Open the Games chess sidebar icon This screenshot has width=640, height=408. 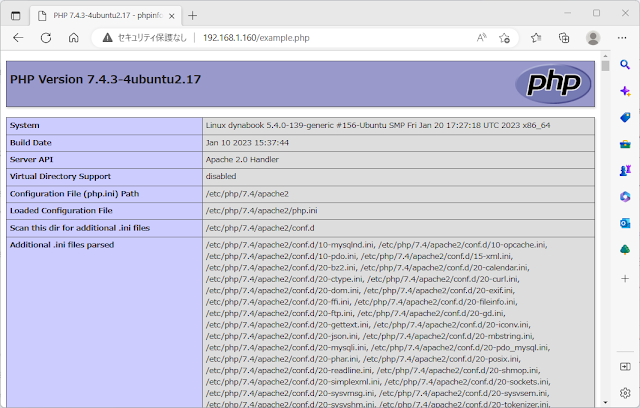pos(625,171)
